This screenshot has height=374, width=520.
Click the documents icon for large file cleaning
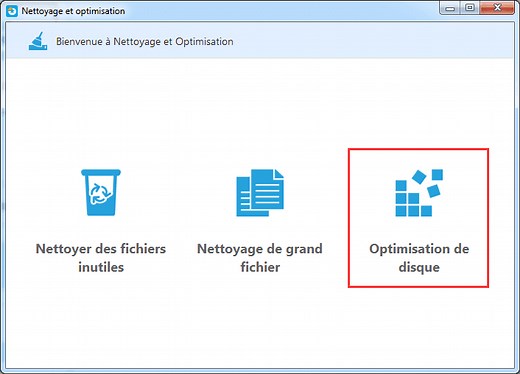click(x=260, y=193)
